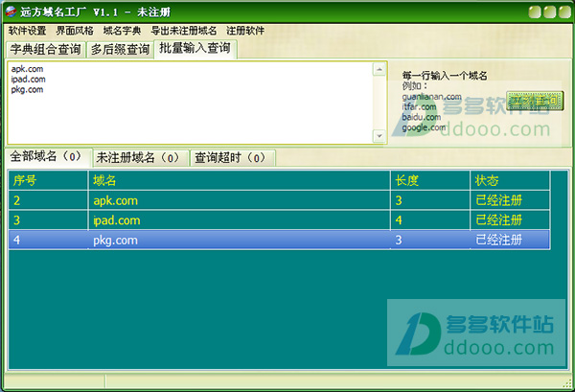Select the apk.com row in results table
This screenshot has height=392, width=575.
(x=279, y=200)
